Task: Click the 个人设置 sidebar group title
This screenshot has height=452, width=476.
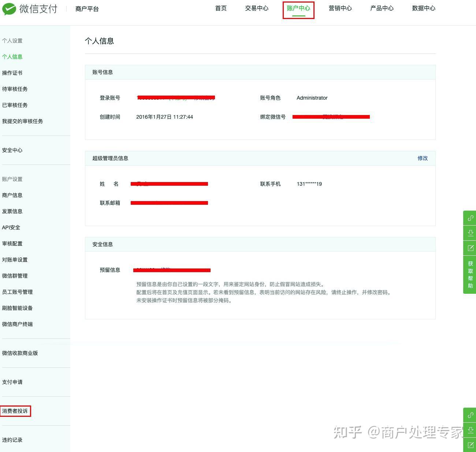Action: pos(12,41)
